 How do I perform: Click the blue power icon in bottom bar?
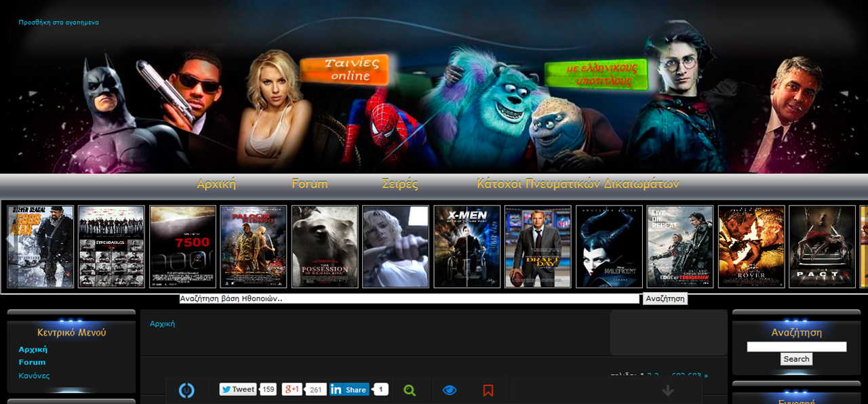pyautogui.click(x=186, y=390)
